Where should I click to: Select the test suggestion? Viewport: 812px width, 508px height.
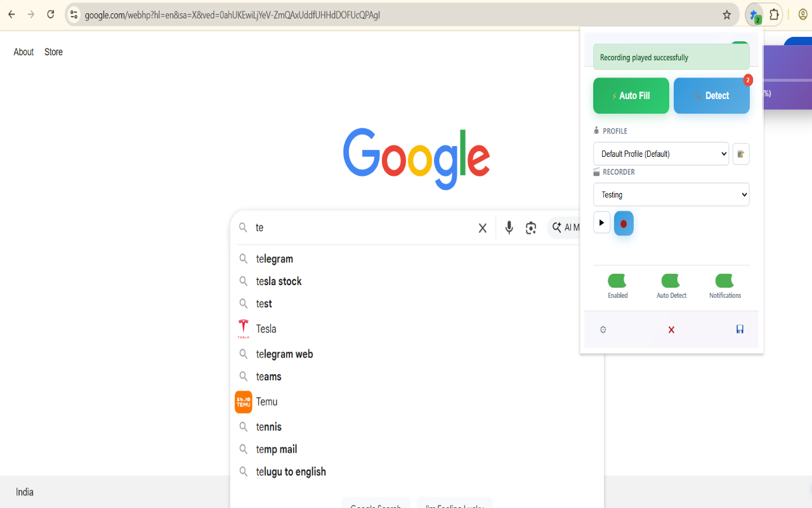pyautogui.click(x=264, y=304)
